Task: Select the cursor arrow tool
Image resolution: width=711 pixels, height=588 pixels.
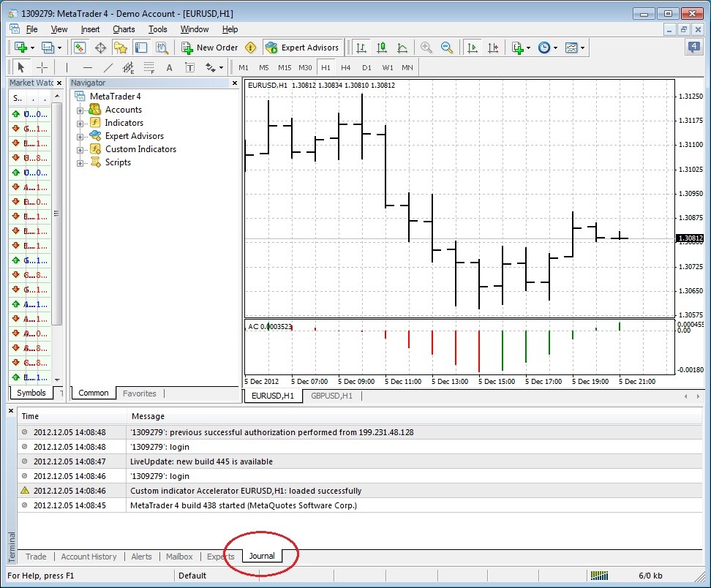Action: tap(20, 67)
